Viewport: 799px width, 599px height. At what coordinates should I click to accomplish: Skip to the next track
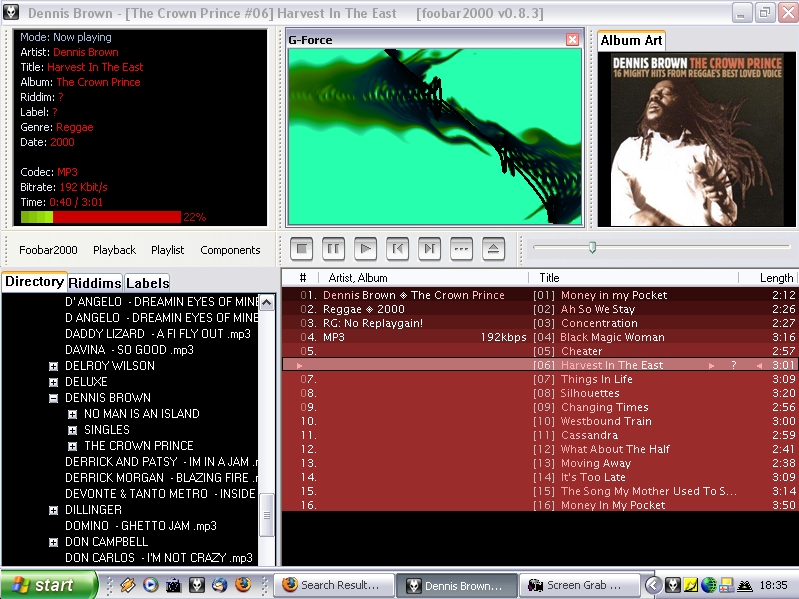pyautogui.click(x=430, y=249)
